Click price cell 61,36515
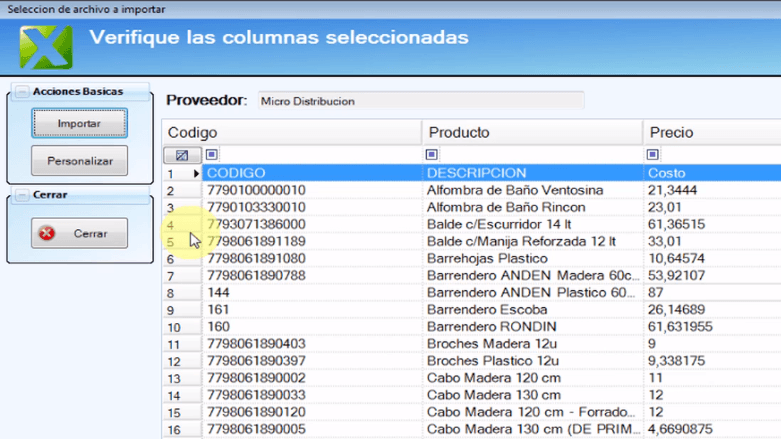The width and height of the screenshot is (781, 439). 676,224
